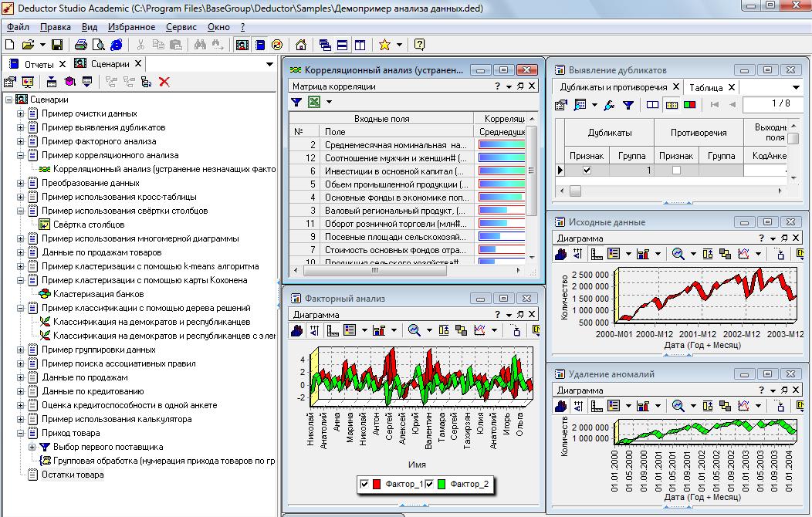Viewport: 812px width, 517px height.
Task: Click the Дубликаты column header
Action: [610, 133]
